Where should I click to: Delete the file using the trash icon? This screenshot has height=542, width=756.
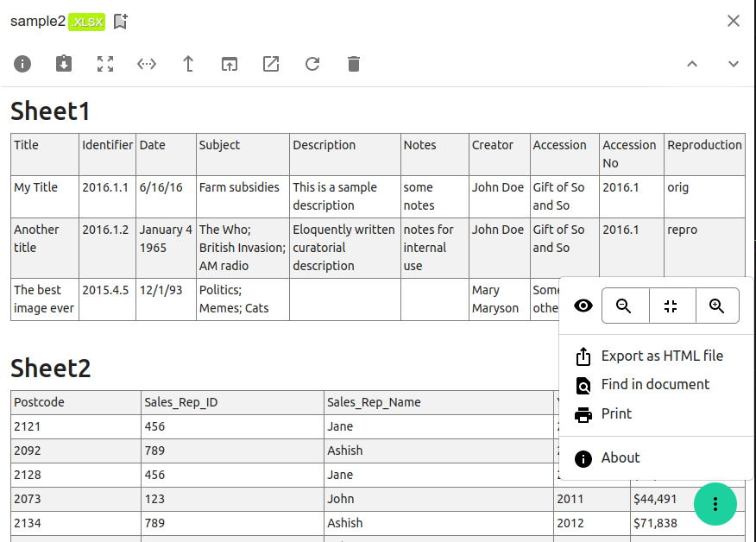click(x=354, y=64)
